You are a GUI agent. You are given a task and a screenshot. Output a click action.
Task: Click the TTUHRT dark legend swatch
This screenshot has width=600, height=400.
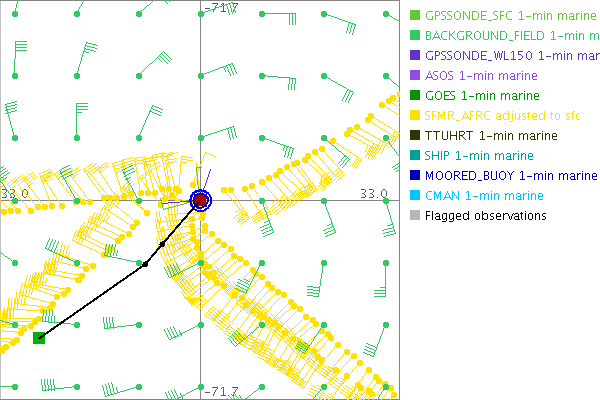click(x=415, y=136)
